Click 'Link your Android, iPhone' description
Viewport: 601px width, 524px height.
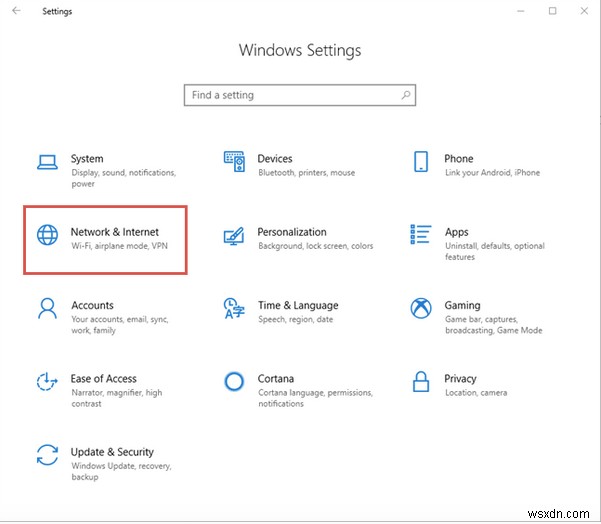pyautogui.click(x=493, y=173)
